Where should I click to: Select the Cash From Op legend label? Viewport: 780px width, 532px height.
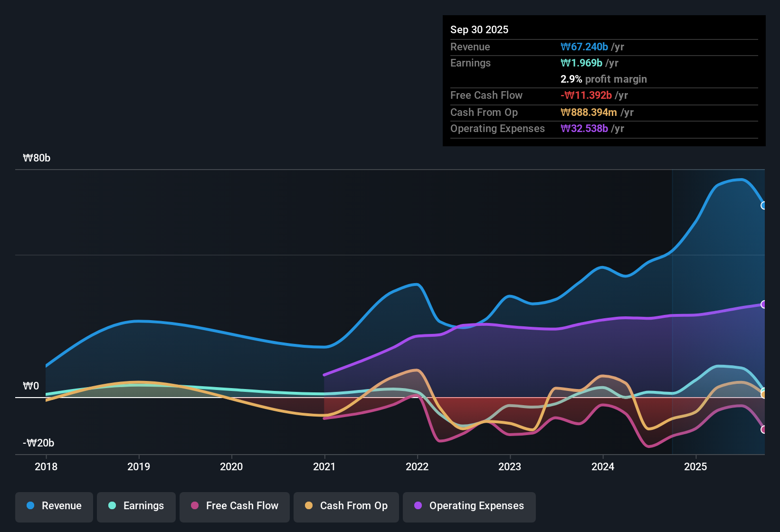tap(353, 506)
